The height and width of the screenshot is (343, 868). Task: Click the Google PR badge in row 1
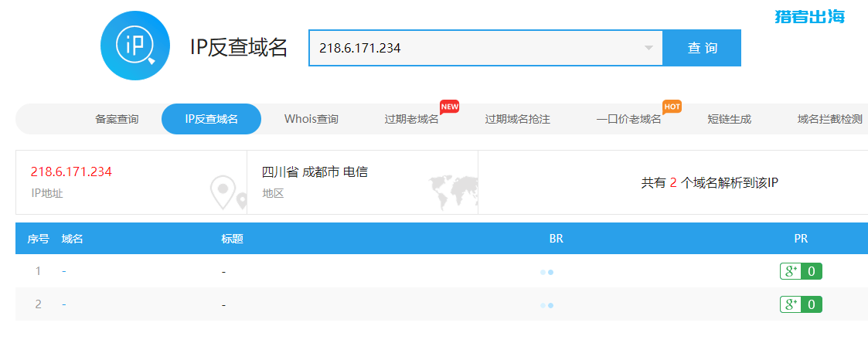click(801, 271)
